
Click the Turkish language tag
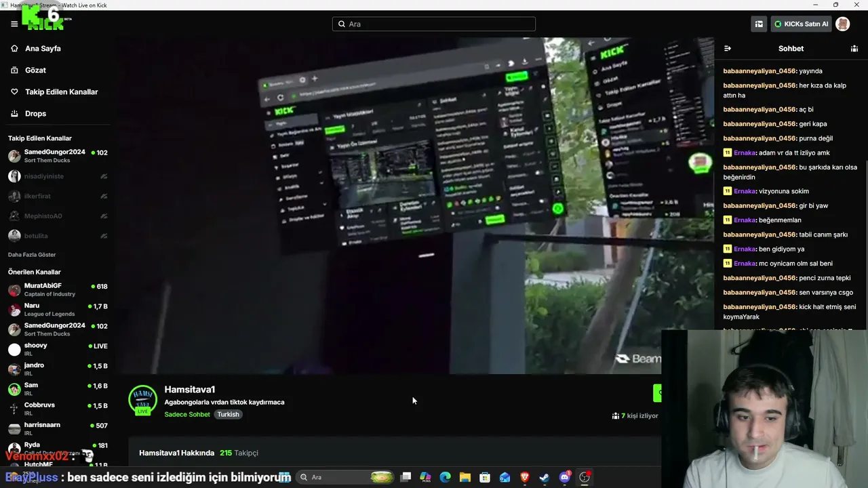pyautogui.click(x=229, y=415)
